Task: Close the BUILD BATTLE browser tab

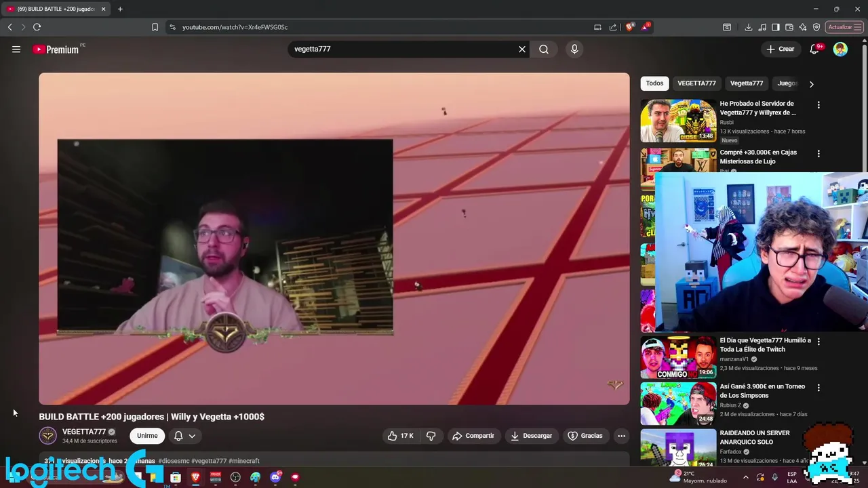Action: pyautogui.click(x=103, y=9)
